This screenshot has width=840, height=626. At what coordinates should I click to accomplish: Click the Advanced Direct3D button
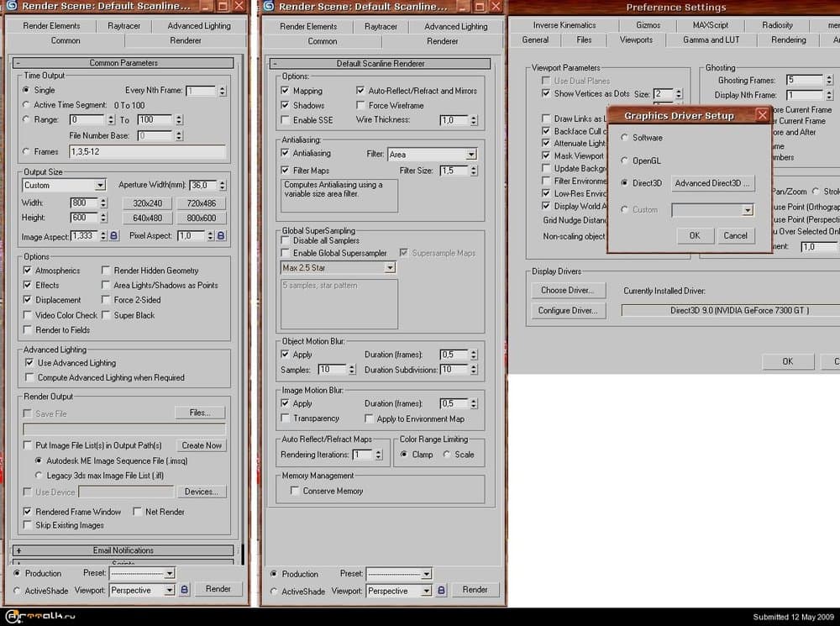click(x=712, y=183)
